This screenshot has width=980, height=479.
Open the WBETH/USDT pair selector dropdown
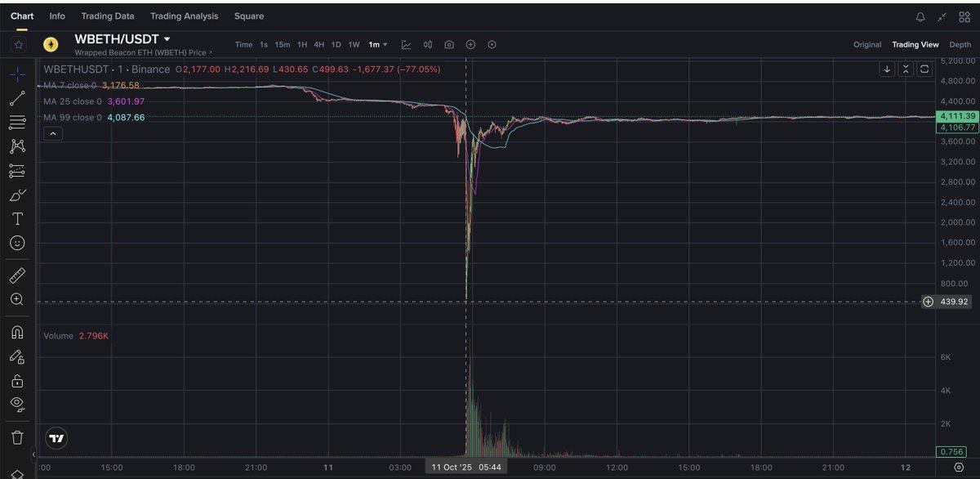click(x=122, y=38)
